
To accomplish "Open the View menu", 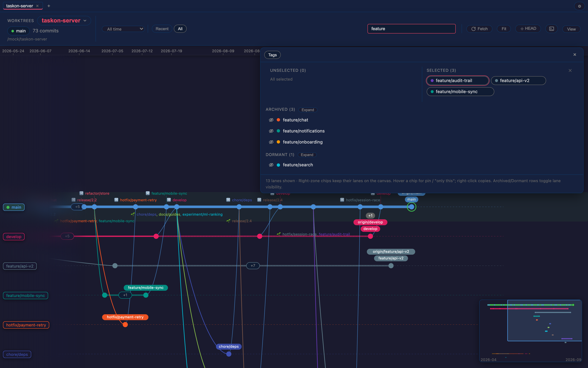I will (571, 29).
